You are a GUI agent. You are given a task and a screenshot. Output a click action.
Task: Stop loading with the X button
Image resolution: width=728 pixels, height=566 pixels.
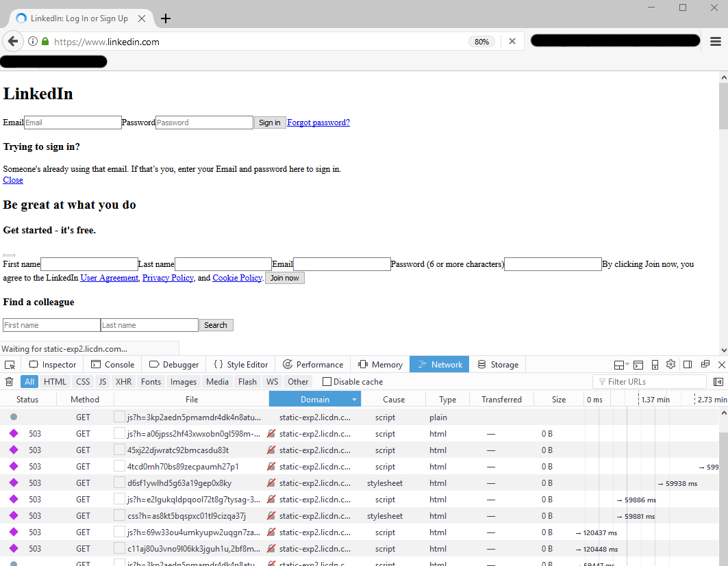512,41
